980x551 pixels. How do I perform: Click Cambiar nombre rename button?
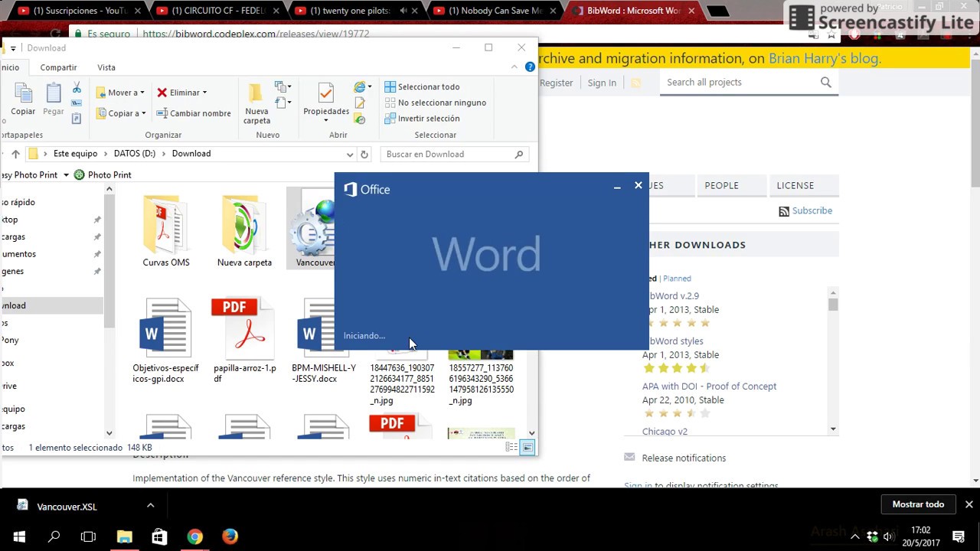point(194,113)
